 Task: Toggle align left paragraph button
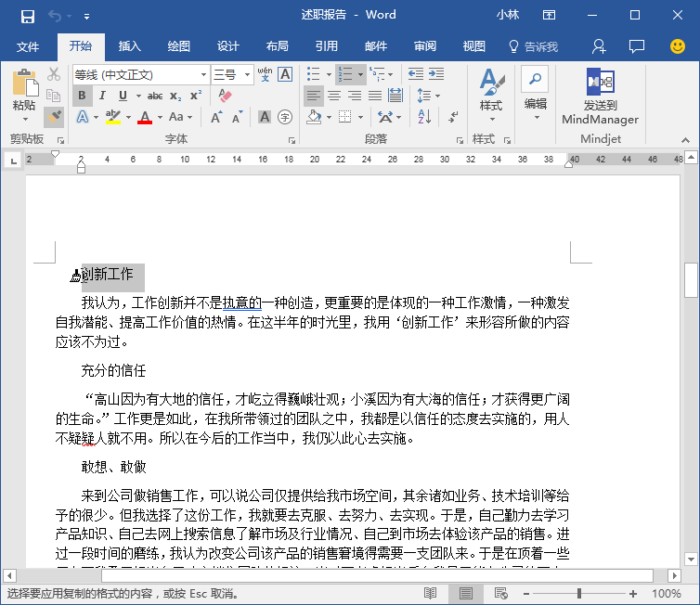pos(314,96)
